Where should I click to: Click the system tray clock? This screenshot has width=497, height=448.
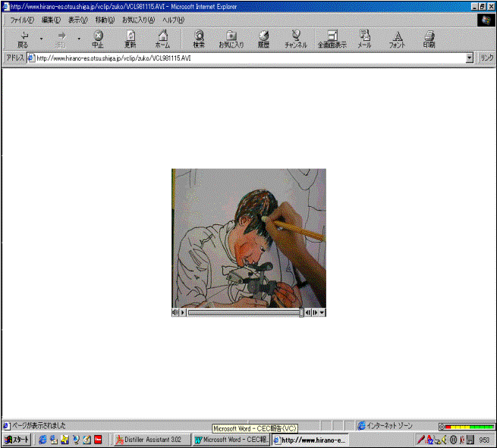pos(484,440)
